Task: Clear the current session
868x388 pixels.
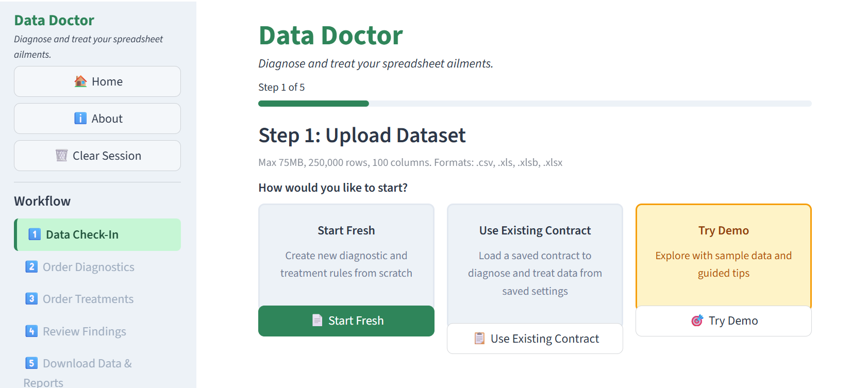Action: coord(97,155)
